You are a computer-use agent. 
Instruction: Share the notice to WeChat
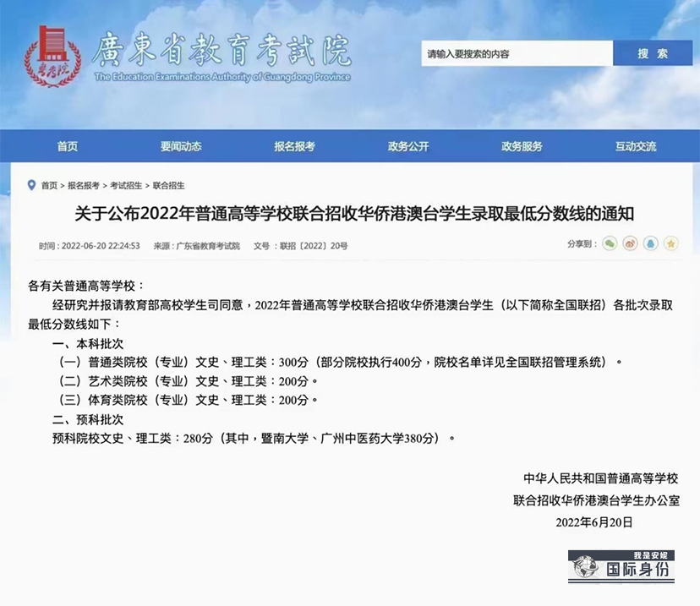610,243
